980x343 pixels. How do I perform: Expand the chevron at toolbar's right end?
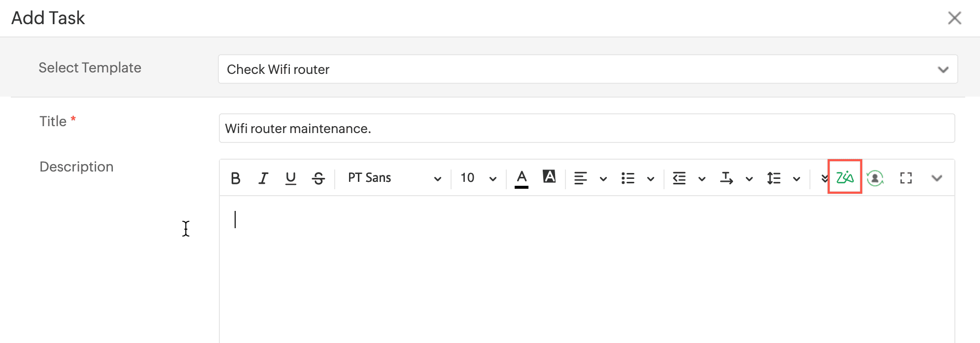pos(937,178)
